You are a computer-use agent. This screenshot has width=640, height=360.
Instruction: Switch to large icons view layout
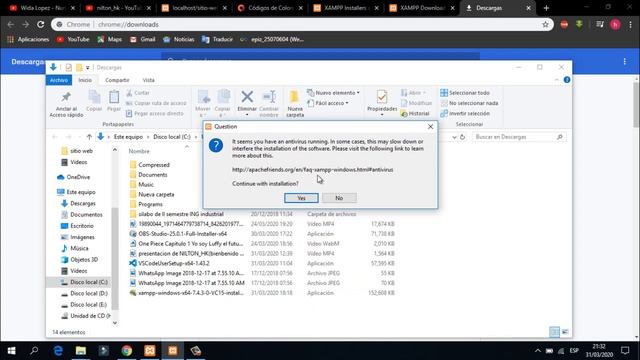coord(565,332)
